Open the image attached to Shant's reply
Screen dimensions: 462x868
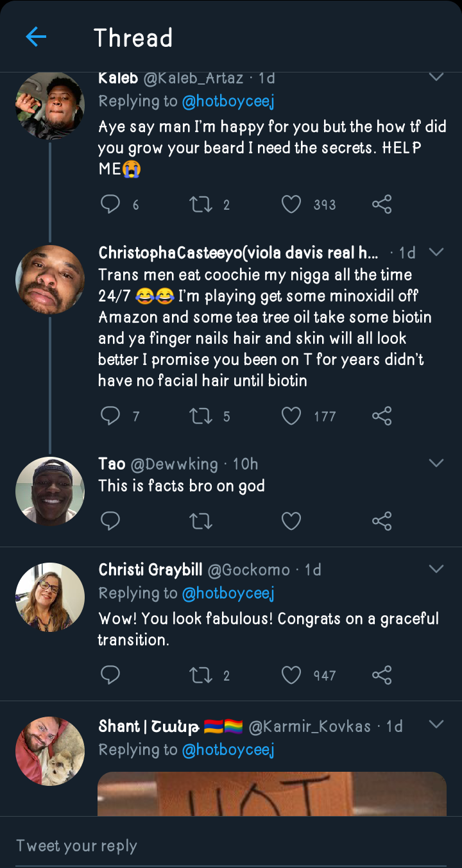tap(271, 794)
